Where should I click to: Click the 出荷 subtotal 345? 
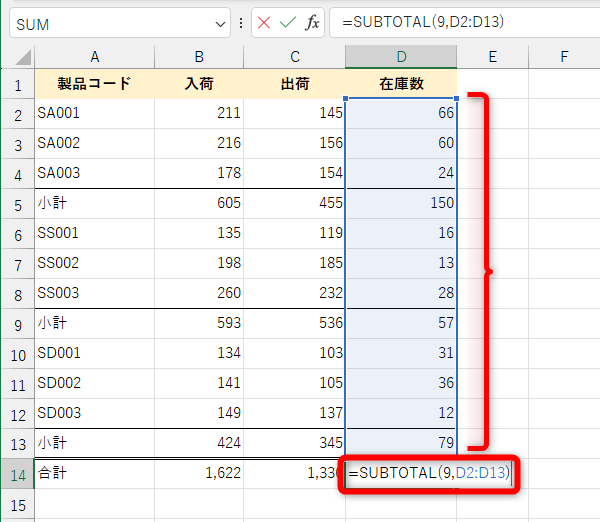coord(294,443)
